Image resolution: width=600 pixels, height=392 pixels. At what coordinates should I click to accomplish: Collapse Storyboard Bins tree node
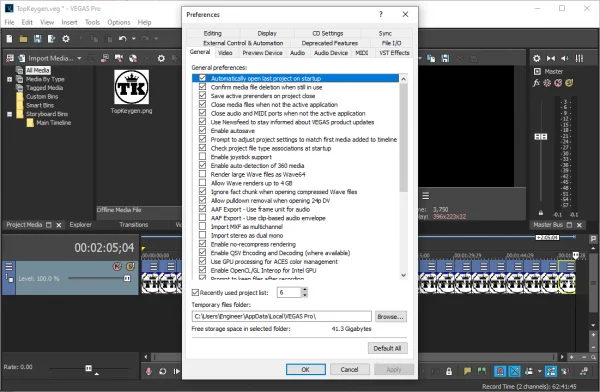point(10,114)
